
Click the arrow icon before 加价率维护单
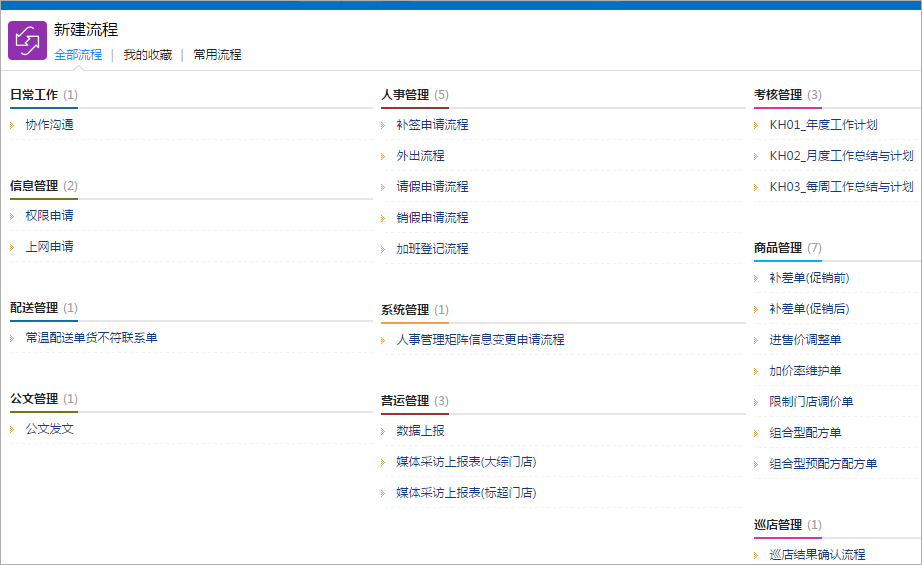[757, 371]
